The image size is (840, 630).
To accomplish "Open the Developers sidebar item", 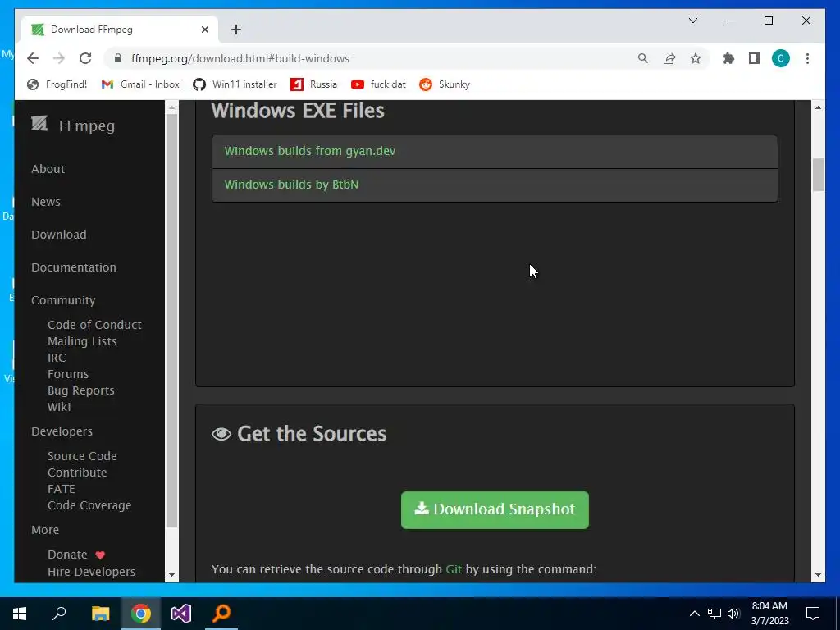I will (62, 431).
